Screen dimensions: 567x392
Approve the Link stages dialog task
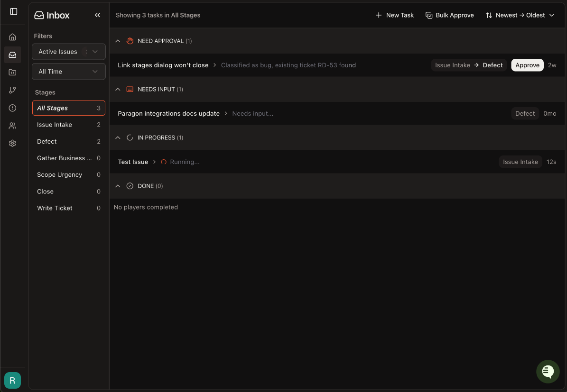coord(527,65)
